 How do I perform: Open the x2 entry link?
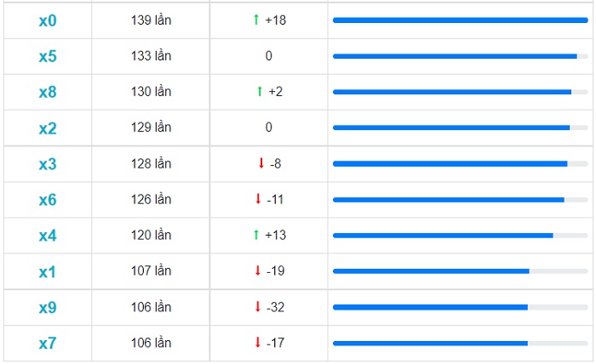tap(48, 128)
